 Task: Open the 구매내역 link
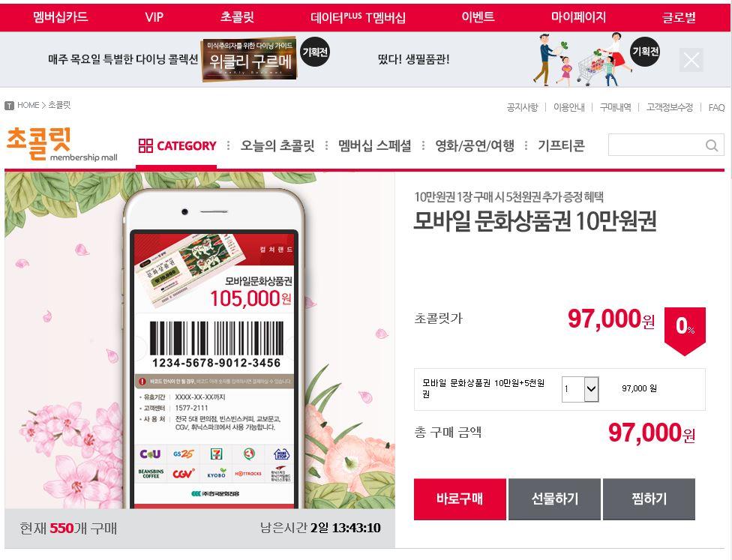[x=615, y=107]
